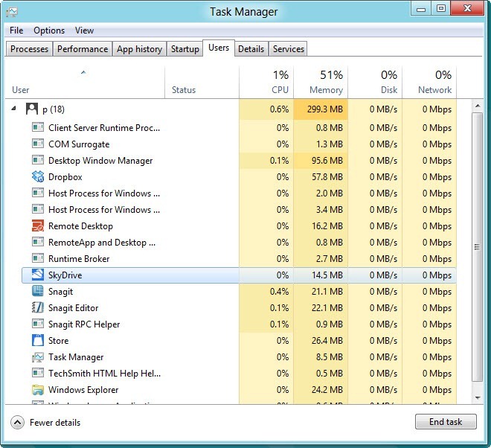Open the Startup tab
Viewport: 491px width, 448px height.
coord(184,49)
